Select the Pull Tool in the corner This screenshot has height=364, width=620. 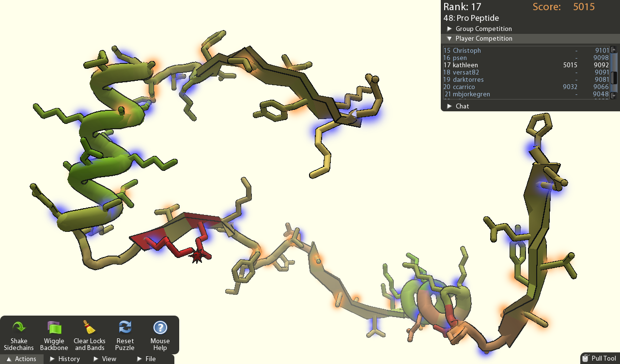tap(600, 358)
